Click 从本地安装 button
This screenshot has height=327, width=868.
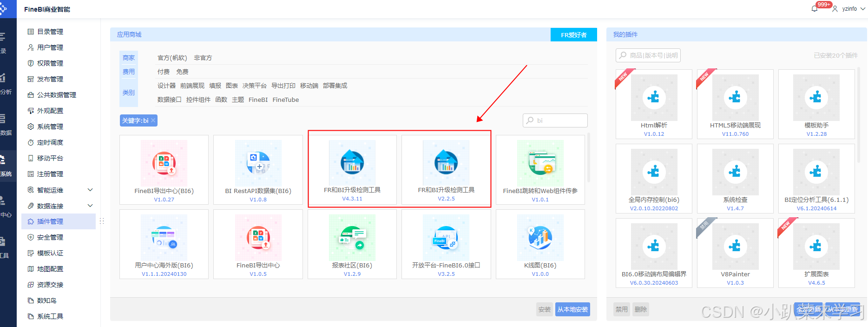(572, 309)
